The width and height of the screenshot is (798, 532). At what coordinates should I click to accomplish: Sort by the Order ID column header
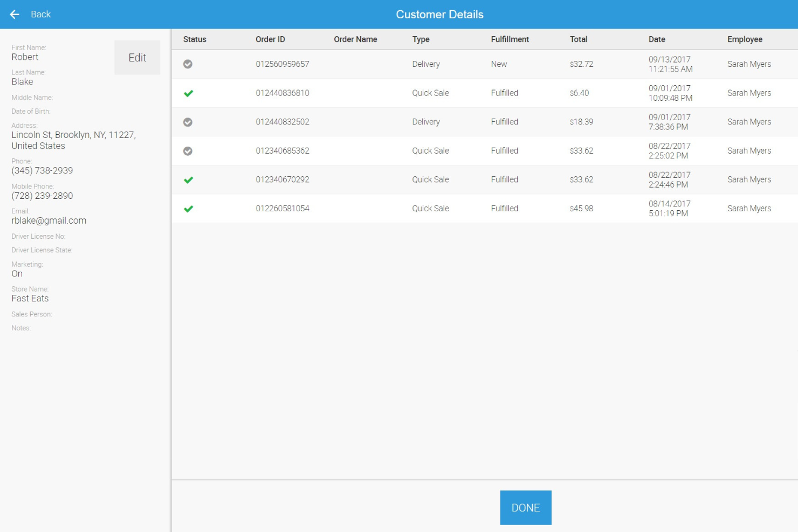(x=271, y=39)
